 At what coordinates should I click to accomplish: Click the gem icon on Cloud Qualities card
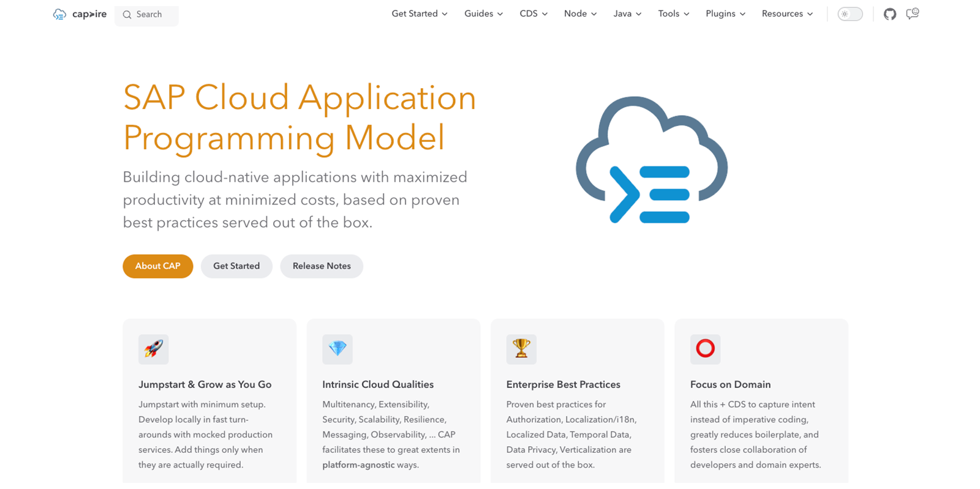point(337,349)
